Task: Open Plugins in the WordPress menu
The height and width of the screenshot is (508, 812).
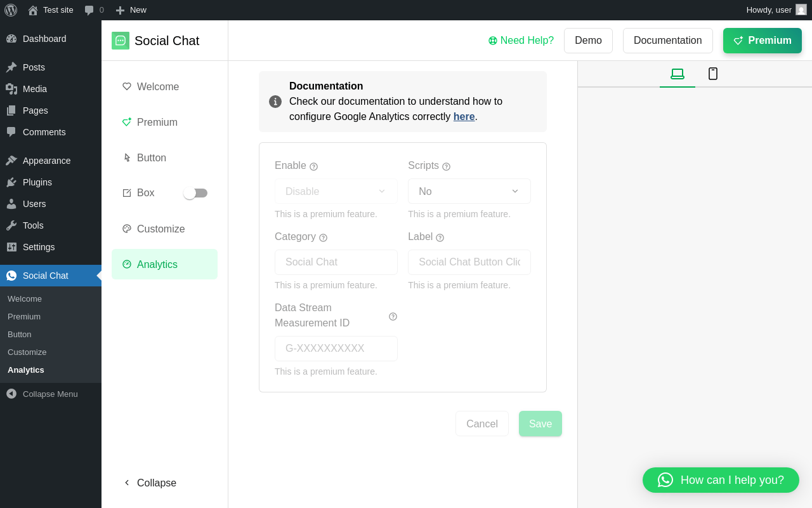Action: (37, 182)
